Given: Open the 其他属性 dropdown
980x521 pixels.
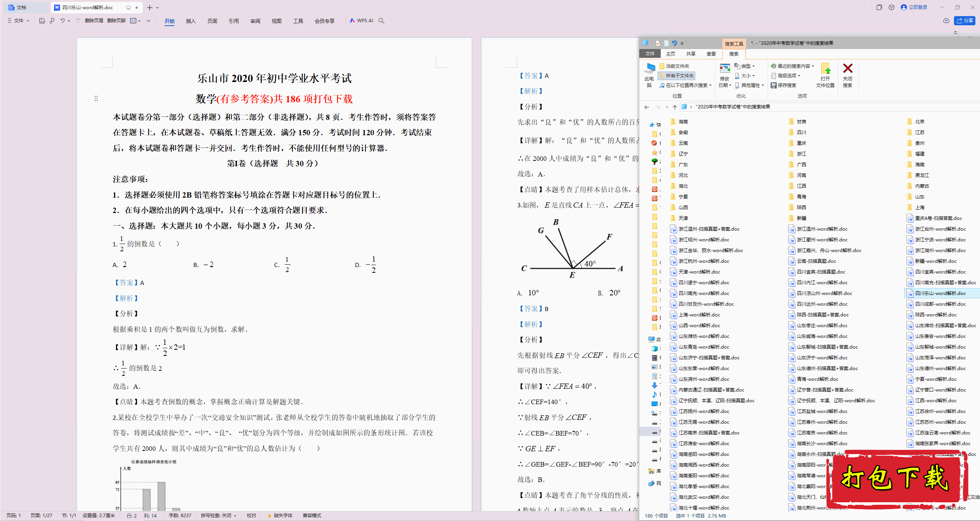Looking at the screenshot, I should pos(749,85).
